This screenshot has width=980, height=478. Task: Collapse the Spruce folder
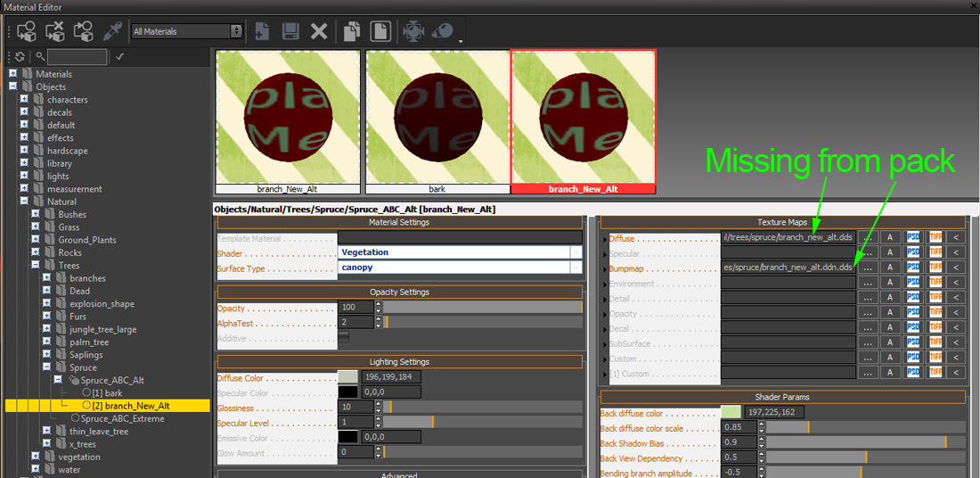(x=46, y=367)
